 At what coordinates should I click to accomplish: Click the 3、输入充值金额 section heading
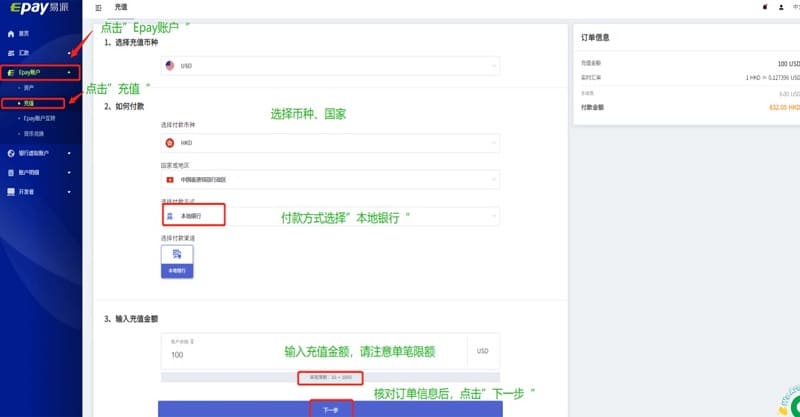click(x=131, y=319)
